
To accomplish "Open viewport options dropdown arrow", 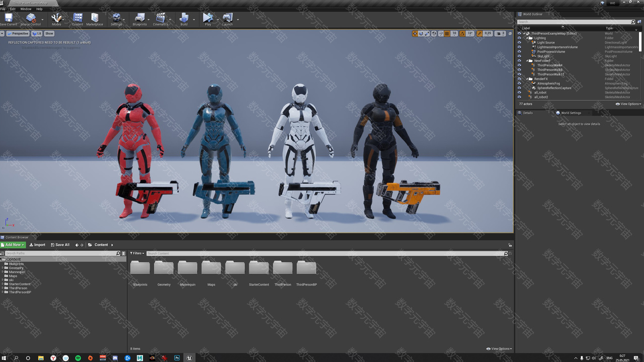I will click(3, 34).
